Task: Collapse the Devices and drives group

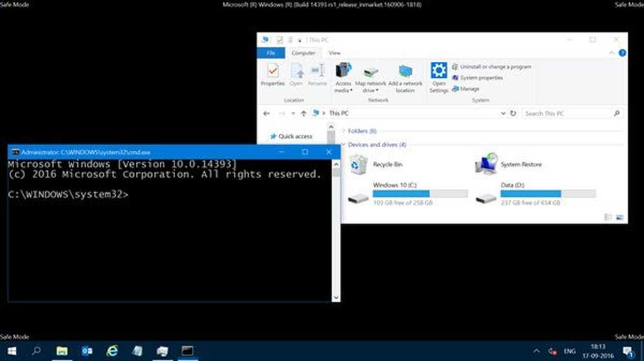Action: [343, 144]
